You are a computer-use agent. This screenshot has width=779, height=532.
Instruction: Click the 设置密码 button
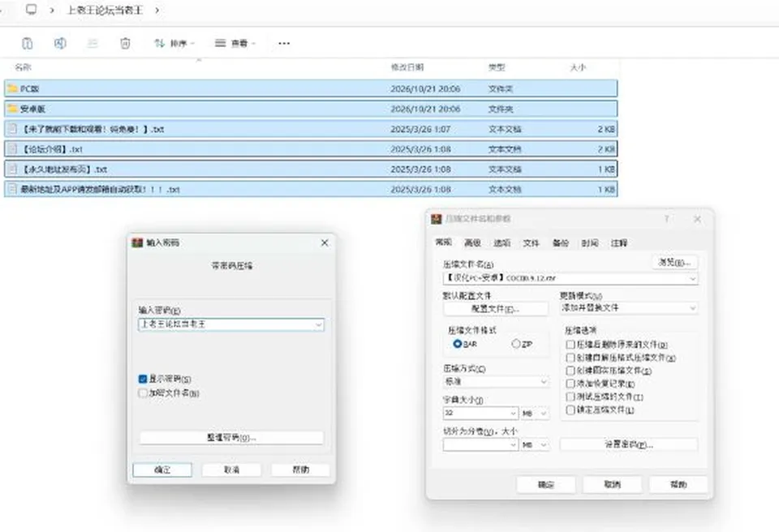click(x=628, y=444)
